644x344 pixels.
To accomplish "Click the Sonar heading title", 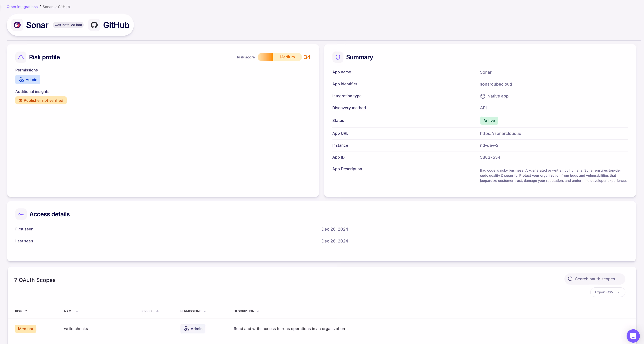I will pos(37,25).
